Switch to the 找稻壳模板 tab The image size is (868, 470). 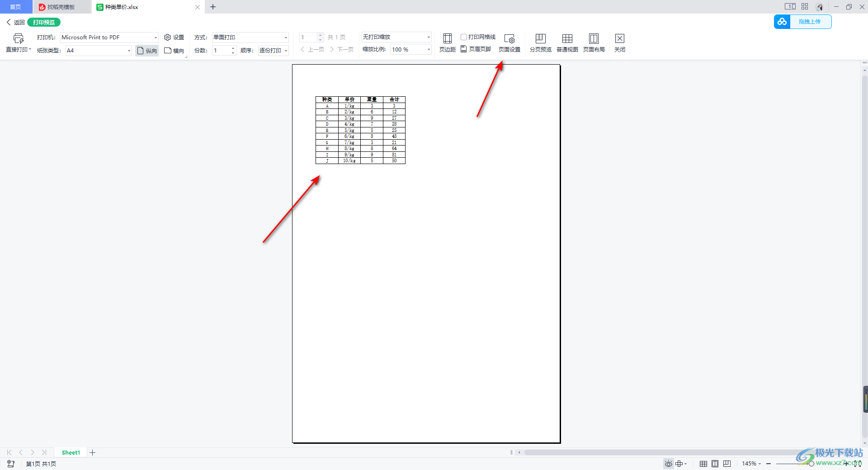(x=61, y=7)
